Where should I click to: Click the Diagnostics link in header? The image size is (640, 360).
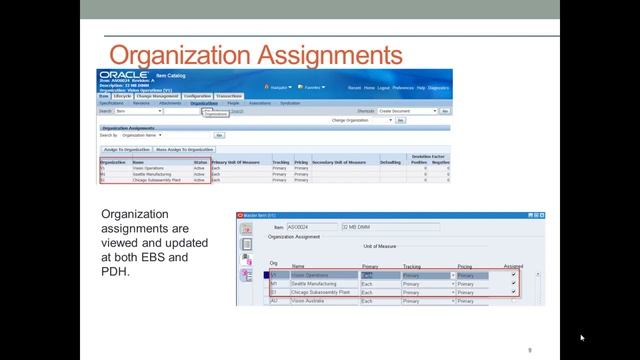click(x=438, y=88)
